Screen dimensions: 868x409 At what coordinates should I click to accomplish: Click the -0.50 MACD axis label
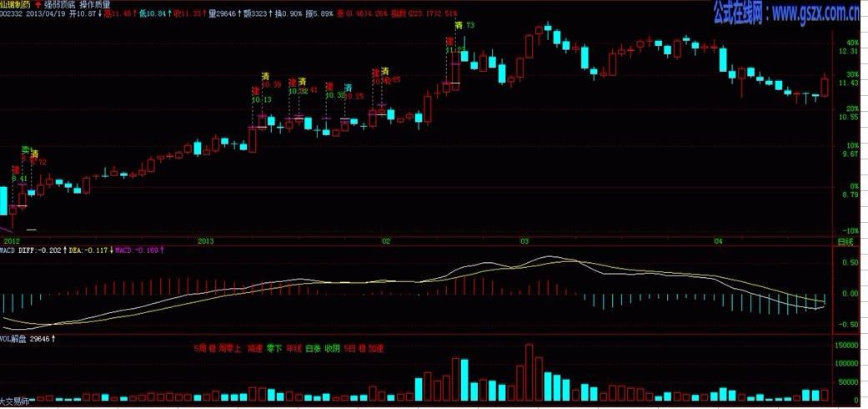[849, 325]
